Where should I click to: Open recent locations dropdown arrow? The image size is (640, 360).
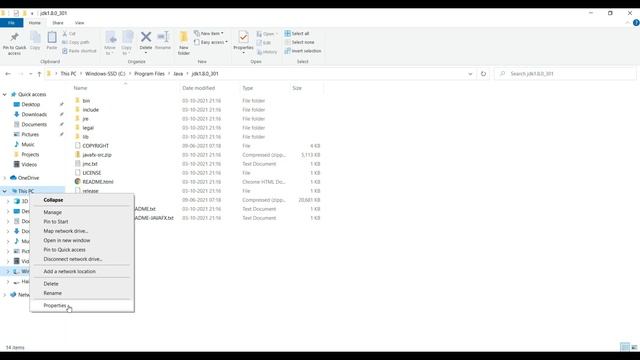tap(30, 74)
